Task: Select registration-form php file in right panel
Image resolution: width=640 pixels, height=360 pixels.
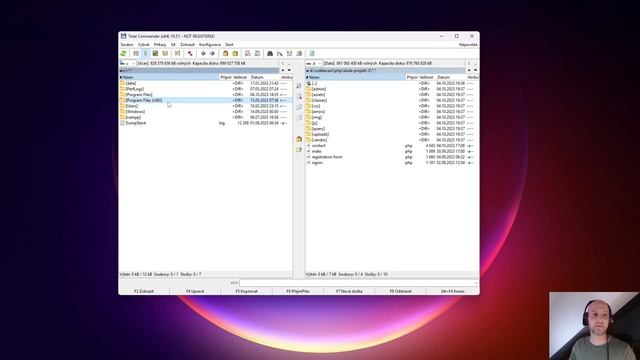Action: [392, 157]
